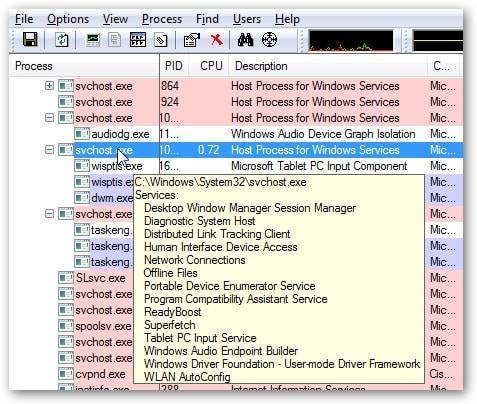This screenshot has width=477, height=404.
Task: Collapse the selected svchost.exe tree node
Action: (x=49, y=150)
